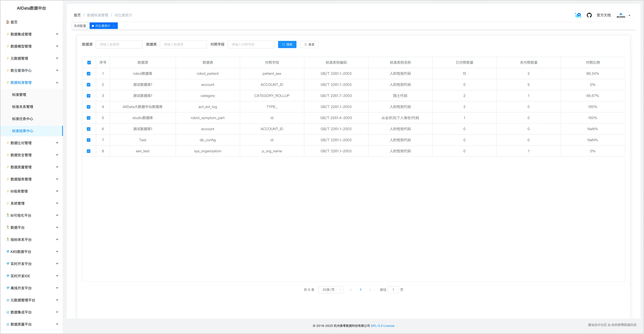Expand the user account dropdown arrow
644x334 pixels.
click(x=630, y=15)
